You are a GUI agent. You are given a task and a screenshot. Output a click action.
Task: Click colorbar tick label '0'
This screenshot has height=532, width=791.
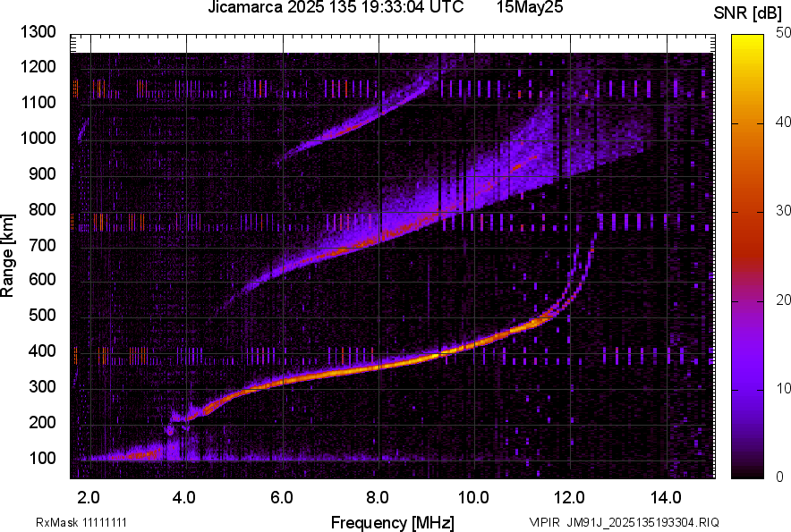point(780,477)
